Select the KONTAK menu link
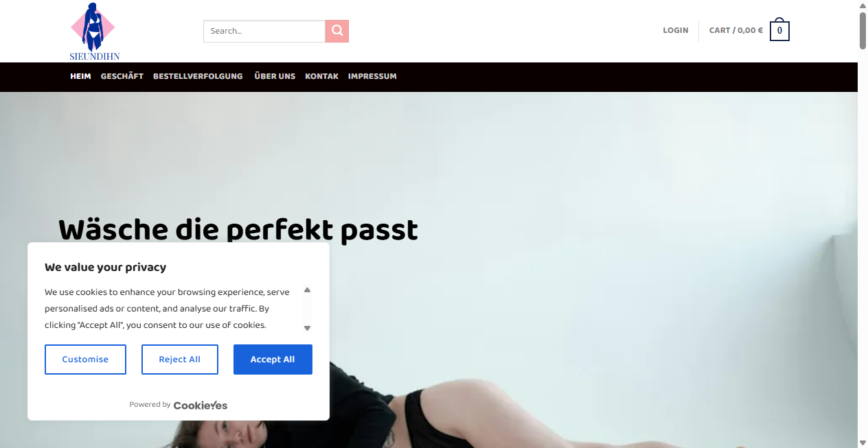 pyautogui.click(x=322, y=76)
